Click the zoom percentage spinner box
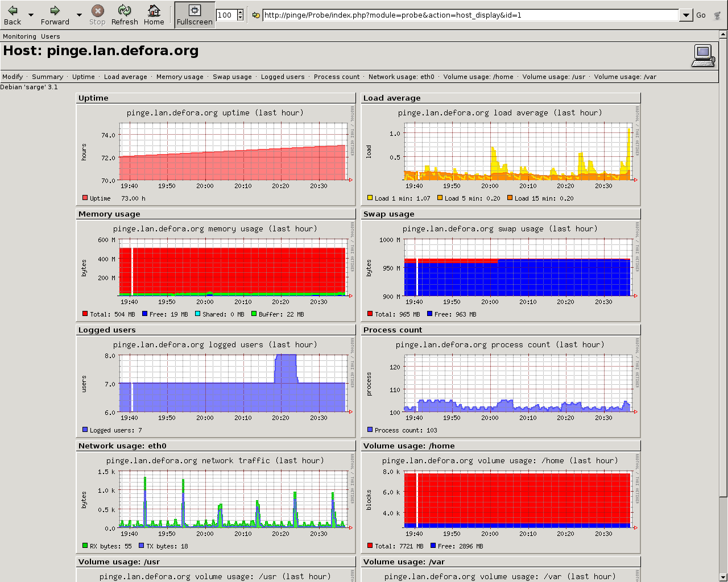The width and height of the screenshot is (728, 582). [226, 15]
